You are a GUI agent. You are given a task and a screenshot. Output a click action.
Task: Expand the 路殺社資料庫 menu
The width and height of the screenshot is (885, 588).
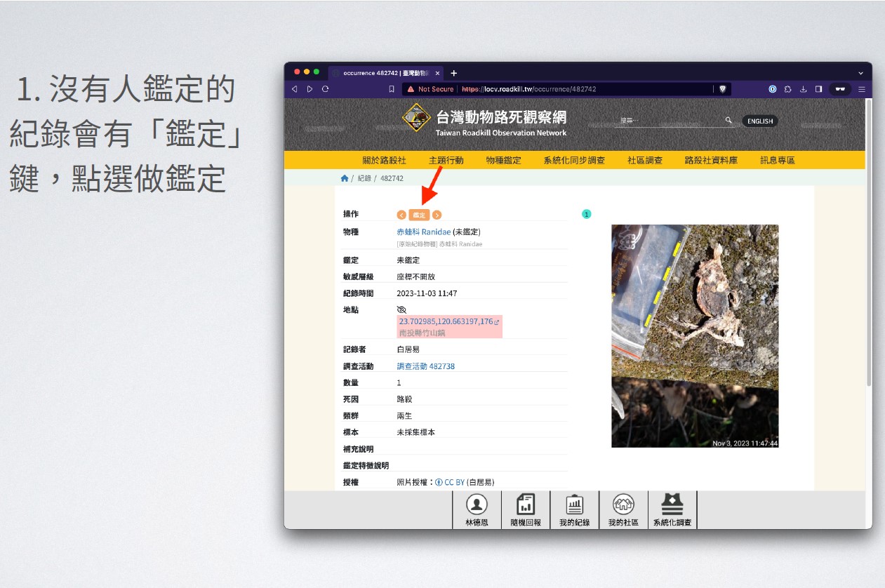[711, 160]
